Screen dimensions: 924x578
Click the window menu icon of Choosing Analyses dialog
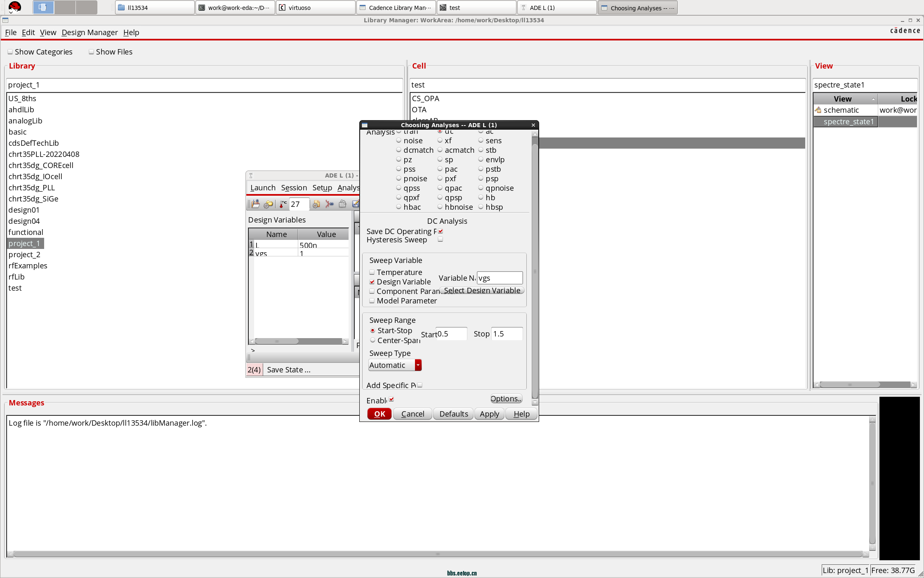365,125
